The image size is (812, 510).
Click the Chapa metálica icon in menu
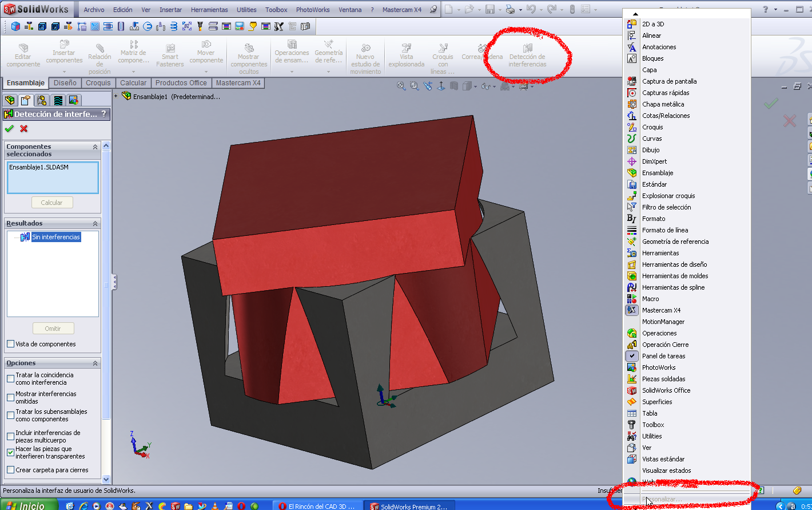[631, 104]
